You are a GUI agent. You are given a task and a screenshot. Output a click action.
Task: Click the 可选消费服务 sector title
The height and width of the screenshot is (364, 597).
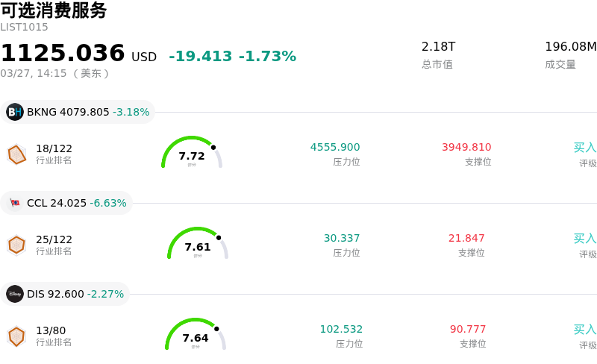click(x=54, y=10)
